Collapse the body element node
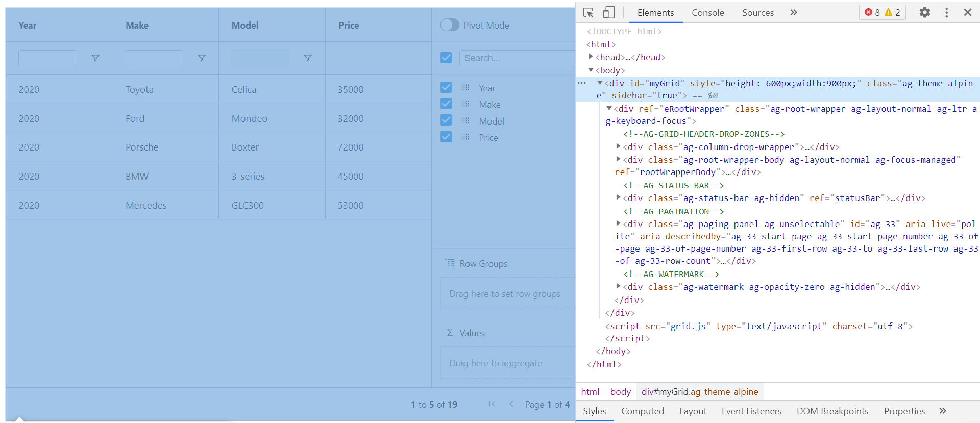980x423 pixels. pyautogui.click(x=591, y=70)
